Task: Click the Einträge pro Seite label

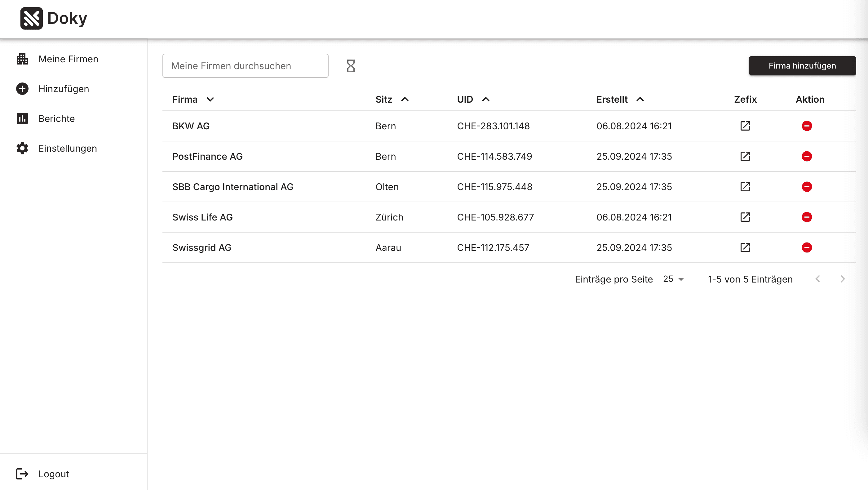Action: click(614, 279)
